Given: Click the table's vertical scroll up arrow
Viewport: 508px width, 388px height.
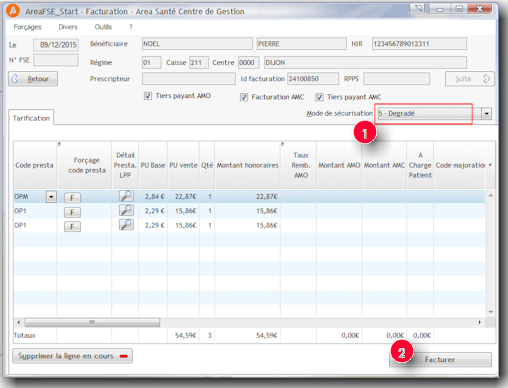Looking at the screenshot, I should (x=491, y=195).
